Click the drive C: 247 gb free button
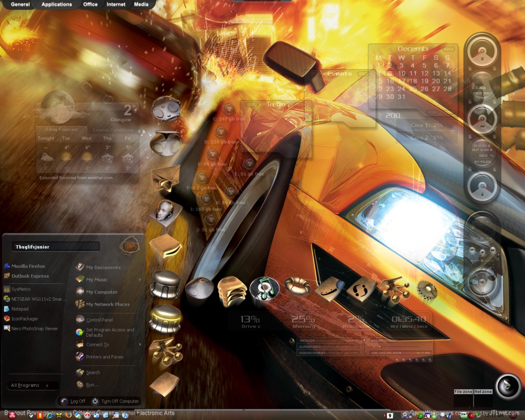 tap(229, 109)
